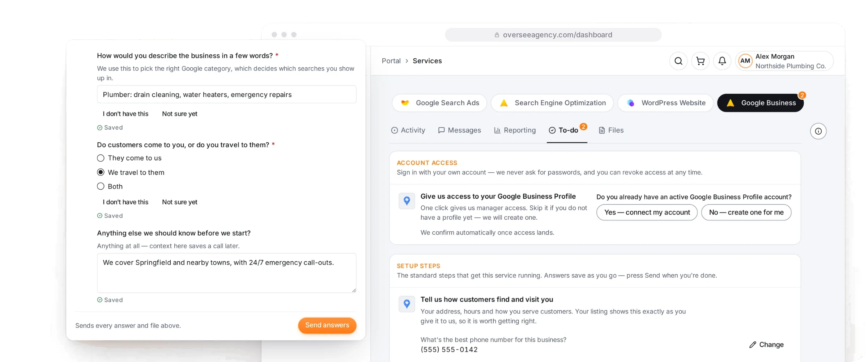Open search with the magnifier icon
This screenshot has height=362, width=868.
[678, 61]
